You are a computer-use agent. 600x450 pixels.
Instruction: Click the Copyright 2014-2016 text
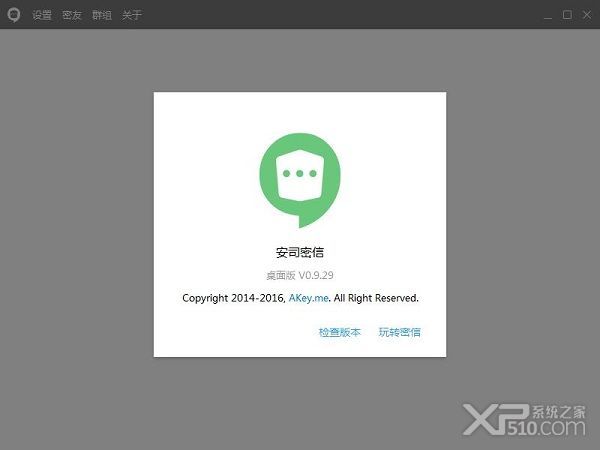233,298
